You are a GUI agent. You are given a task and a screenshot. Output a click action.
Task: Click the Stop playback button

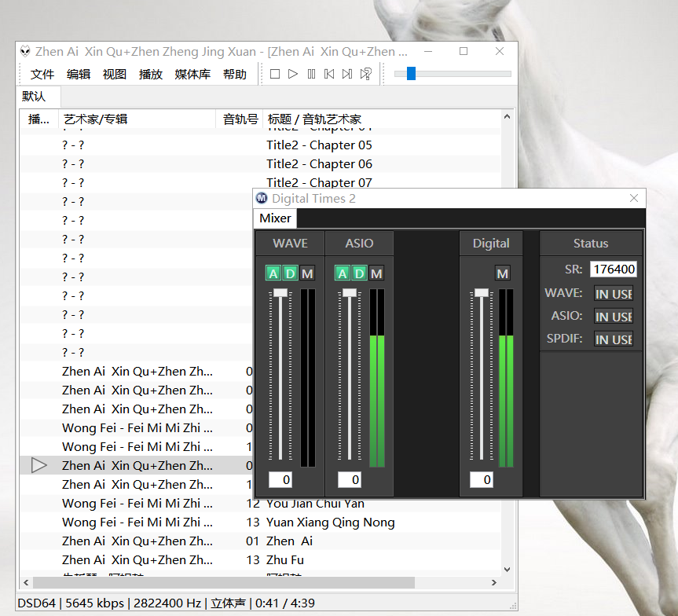(x=275, y=74)
